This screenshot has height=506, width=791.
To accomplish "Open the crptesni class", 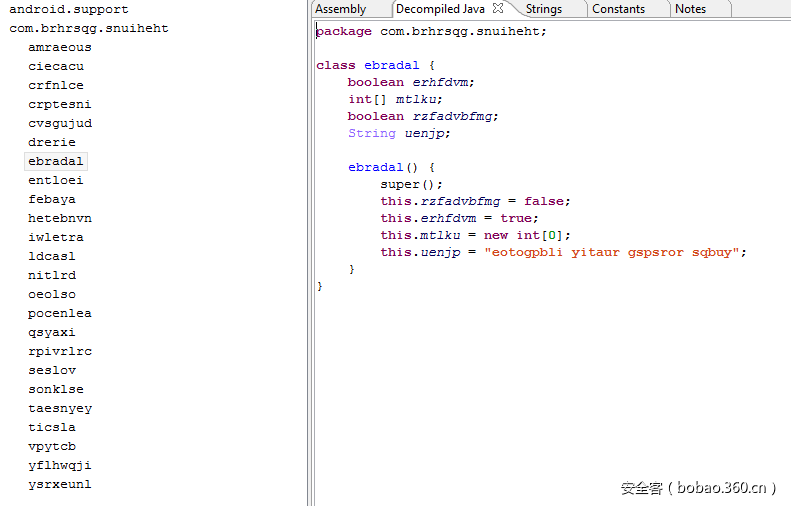I will (60, 104).
